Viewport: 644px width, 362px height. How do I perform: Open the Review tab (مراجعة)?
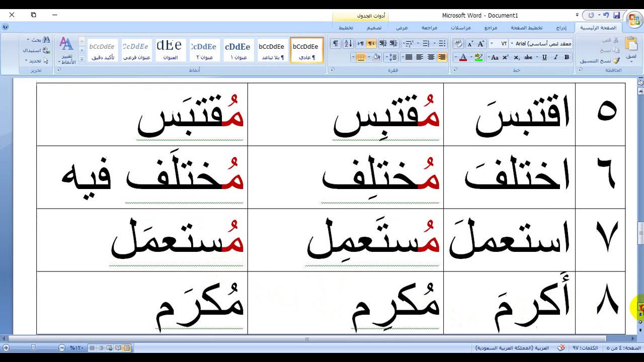coord(429,28)
